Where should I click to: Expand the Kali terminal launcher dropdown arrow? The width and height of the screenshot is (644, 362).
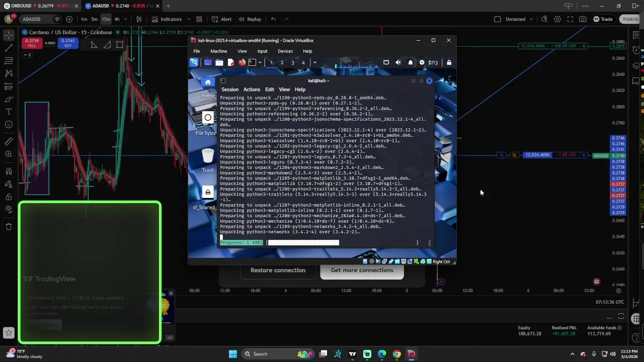[x=260, y=62]
